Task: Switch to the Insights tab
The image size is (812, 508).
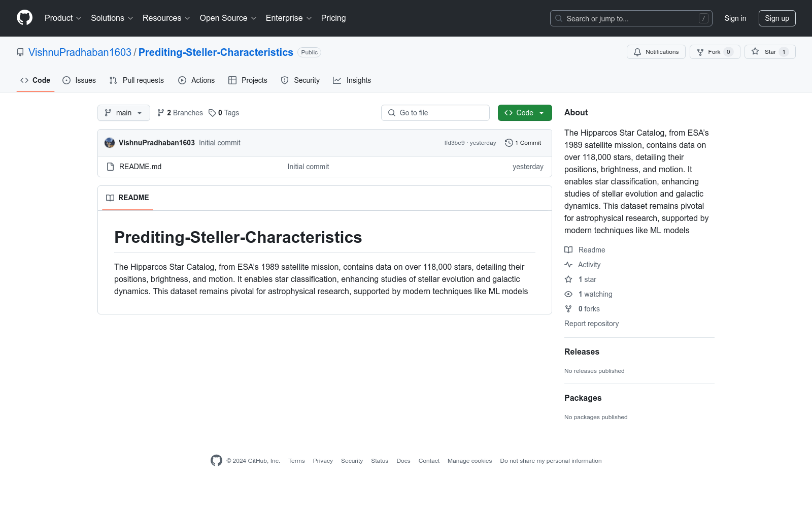Action: 352,80
